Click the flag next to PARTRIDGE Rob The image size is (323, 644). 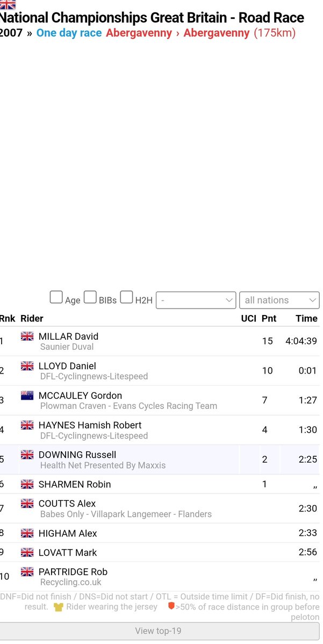(27, 572)
